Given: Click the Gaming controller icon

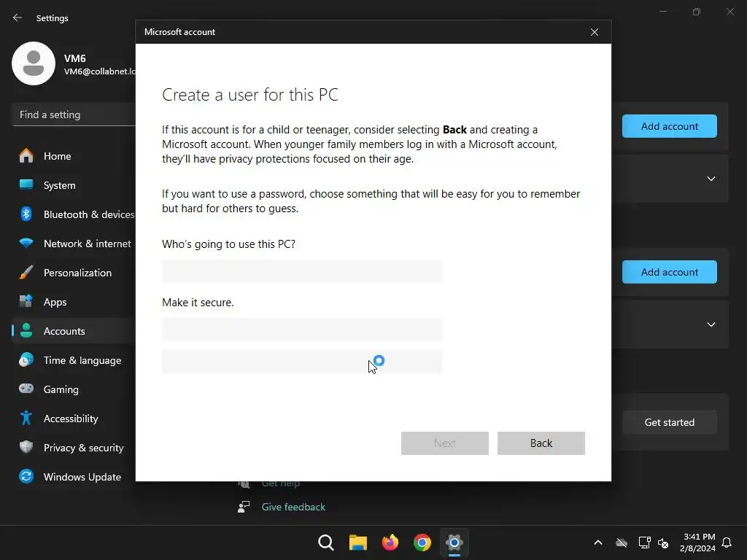Looking at the screenshot, I should (x=26, y=389).
